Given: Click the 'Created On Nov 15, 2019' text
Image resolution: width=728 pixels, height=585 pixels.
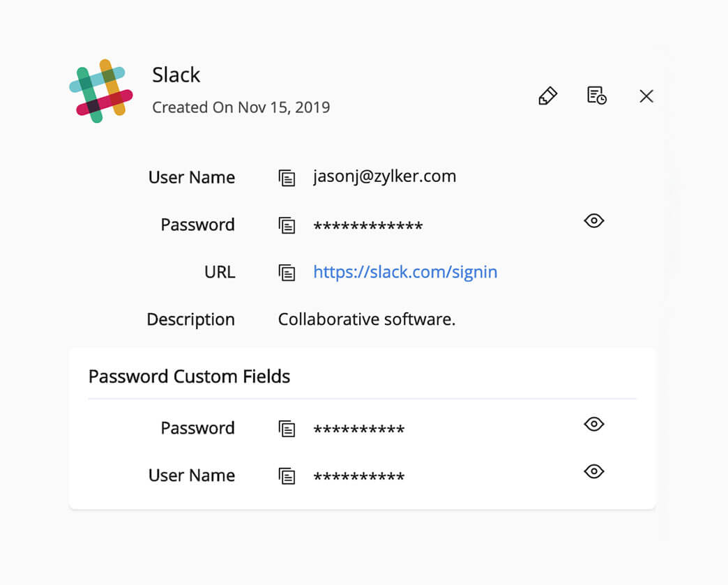Looking at the screenshot, I should tap(241, 107).
